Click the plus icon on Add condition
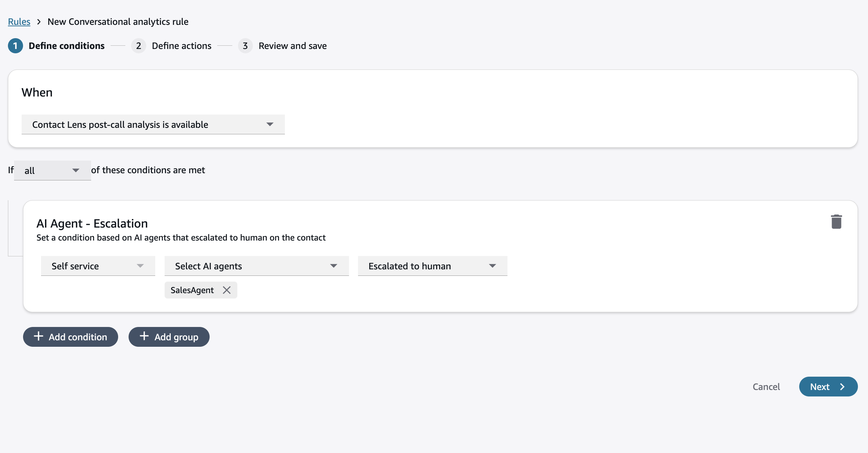Image resolution: width=868 pixels, height=453 pixels. 39,336
